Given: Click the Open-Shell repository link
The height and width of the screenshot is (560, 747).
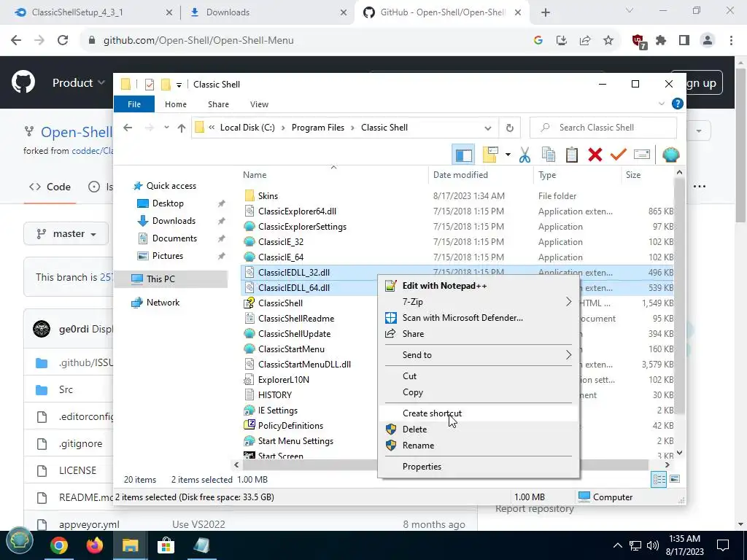Looking at the screenshot, I should point(77,132).
